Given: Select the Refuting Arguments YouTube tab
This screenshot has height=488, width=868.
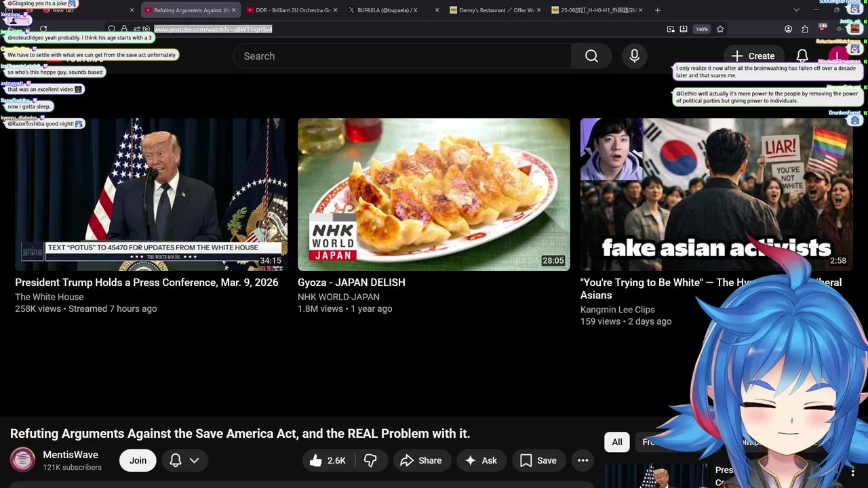Looking at the screenshot, I should 191,10.
